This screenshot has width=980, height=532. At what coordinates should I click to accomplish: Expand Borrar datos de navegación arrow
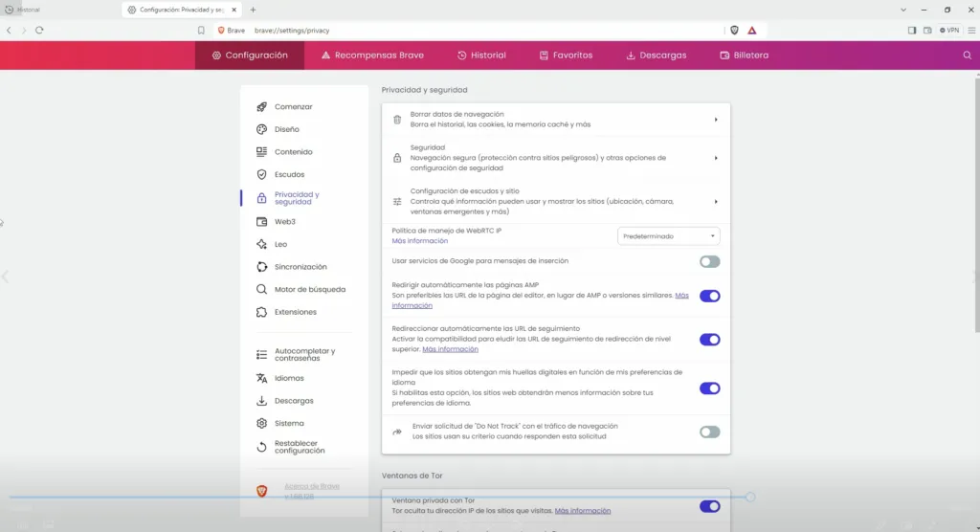[x=716, y=120]
